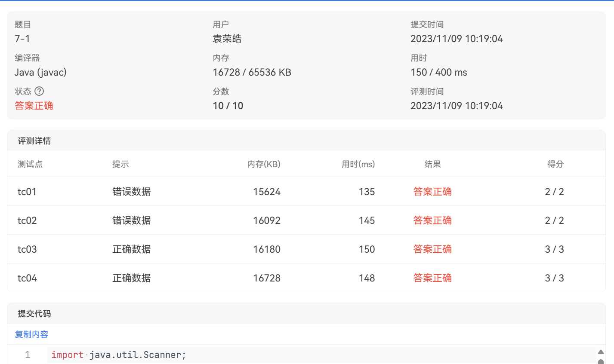
Task: Click the 测试点 column header
Action: pyautogui.click(x=30, y=164)
